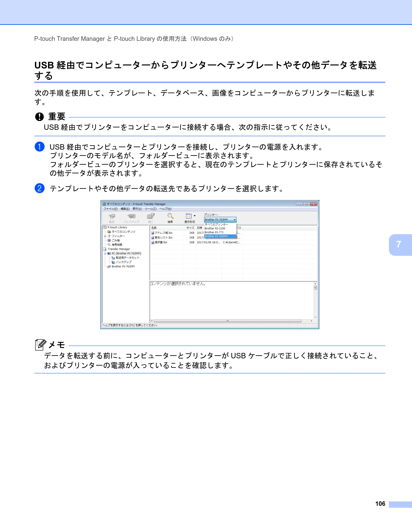Click the scroll-down arrow of preview pane
The width and height of the screenshot is (412, 532).
(315, 317)
